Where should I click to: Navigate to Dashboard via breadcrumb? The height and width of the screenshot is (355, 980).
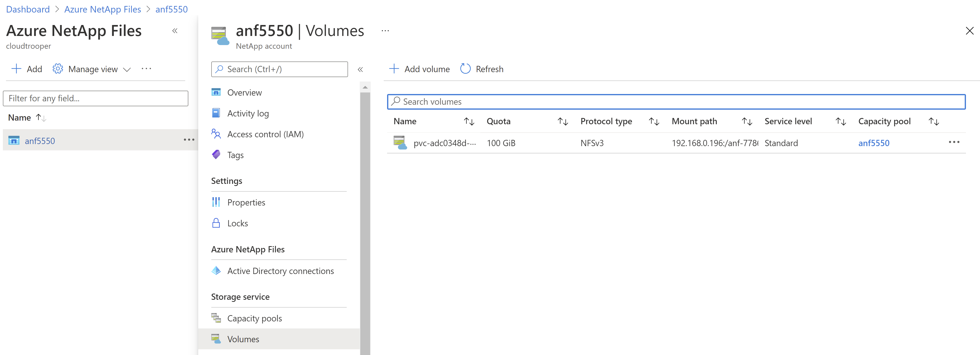point(27,9)
